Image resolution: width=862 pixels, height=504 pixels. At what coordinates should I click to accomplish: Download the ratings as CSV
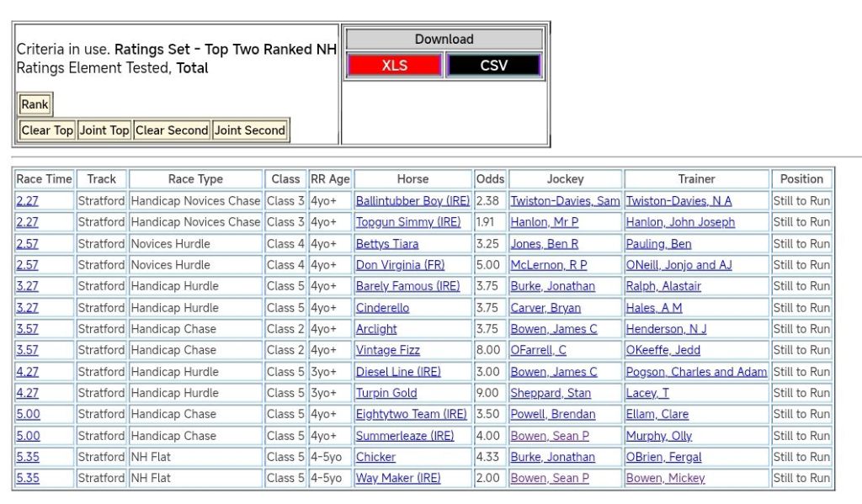(x=493, y=66)
